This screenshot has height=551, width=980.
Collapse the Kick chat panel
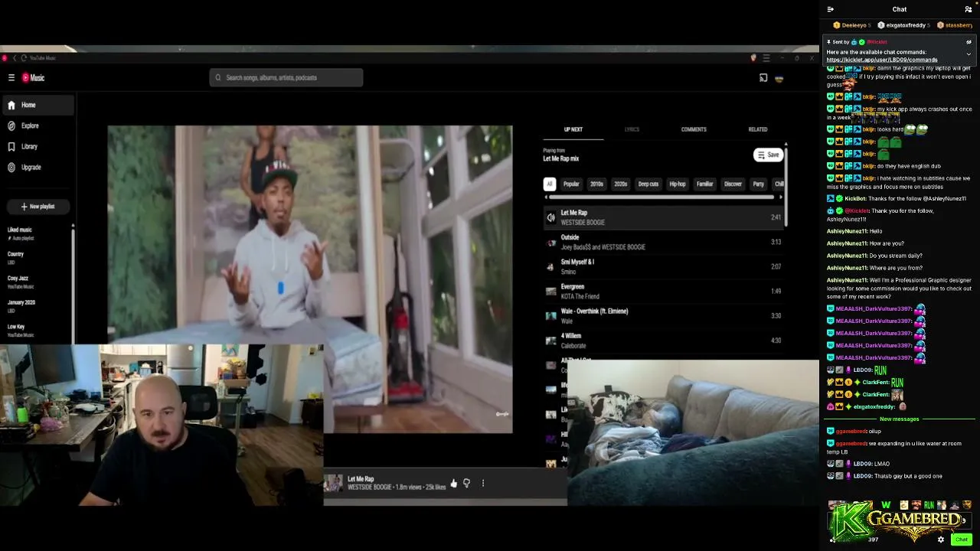[x=831, y=9]
